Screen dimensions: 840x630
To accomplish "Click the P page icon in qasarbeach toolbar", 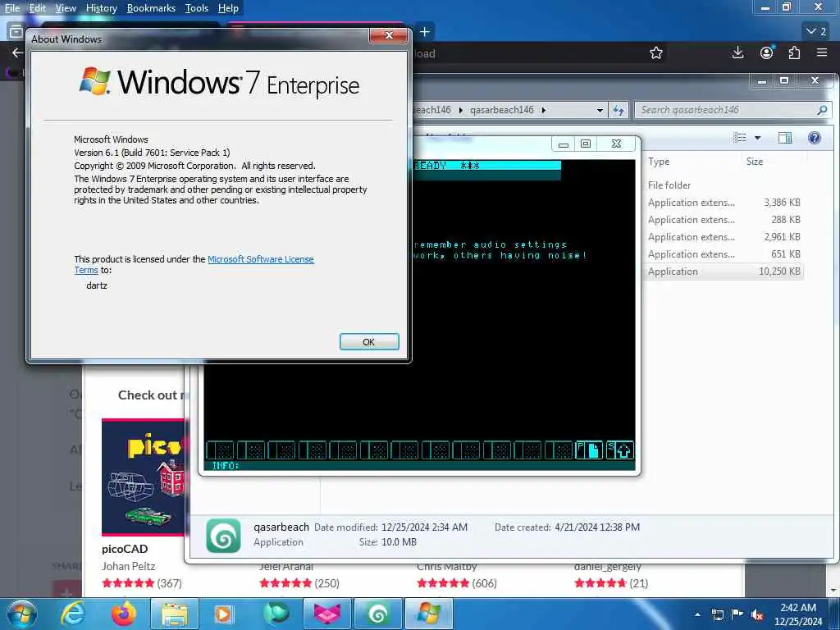I will [x=589, y=450].
